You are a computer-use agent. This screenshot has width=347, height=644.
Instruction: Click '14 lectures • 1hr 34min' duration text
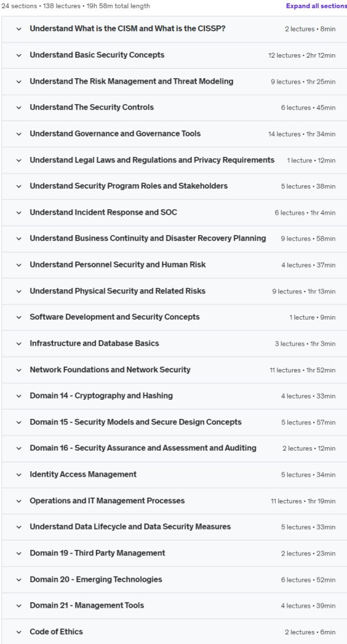point(302,134)
